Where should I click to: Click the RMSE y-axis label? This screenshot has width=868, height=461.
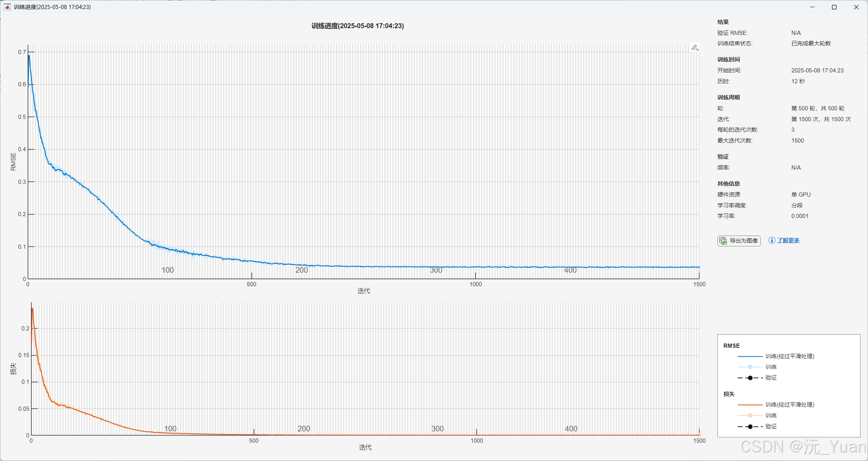14,162
